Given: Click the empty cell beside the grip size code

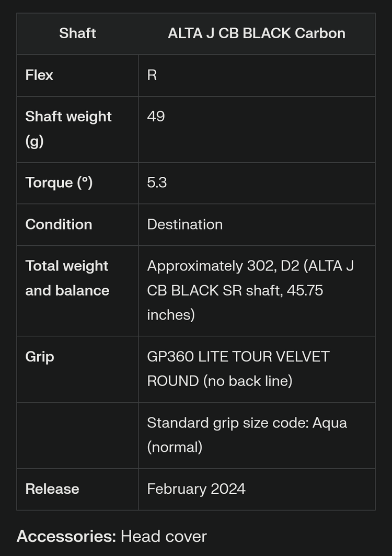Looking at the screenshot, I should (x=77, y=435).
